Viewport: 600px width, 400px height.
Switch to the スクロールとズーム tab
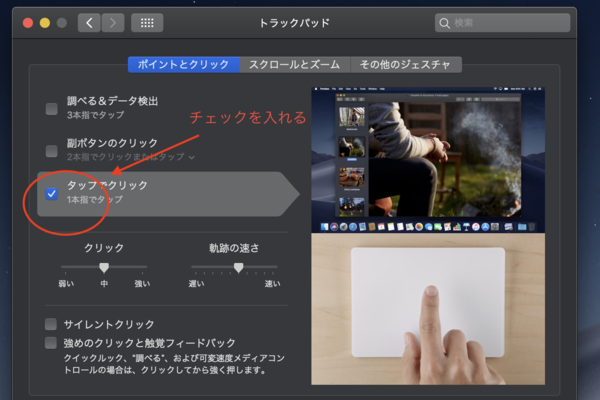tap(294, 64)
